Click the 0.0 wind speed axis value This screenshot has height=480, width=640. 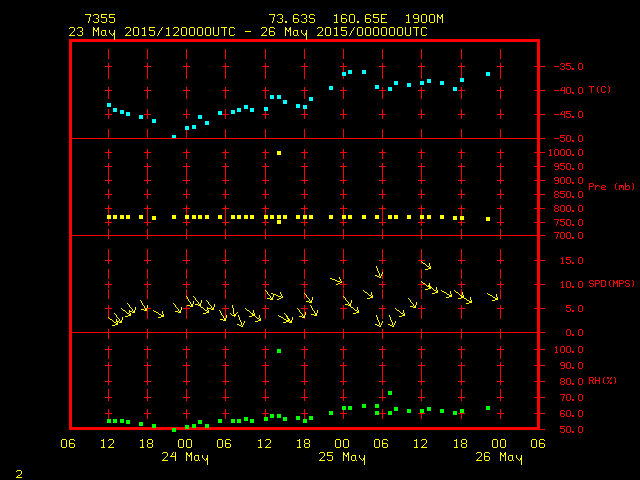tap(574, 333)
